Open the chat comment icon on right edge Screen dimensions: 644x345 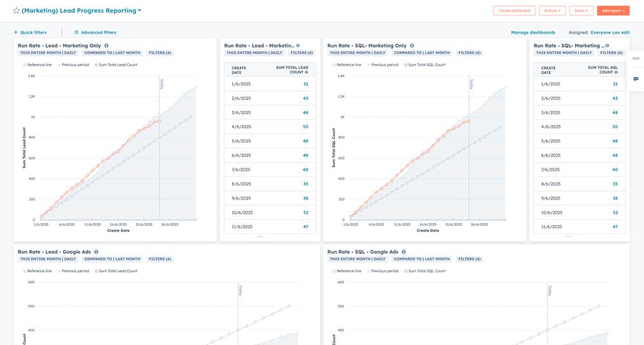(x=636, y=79)
